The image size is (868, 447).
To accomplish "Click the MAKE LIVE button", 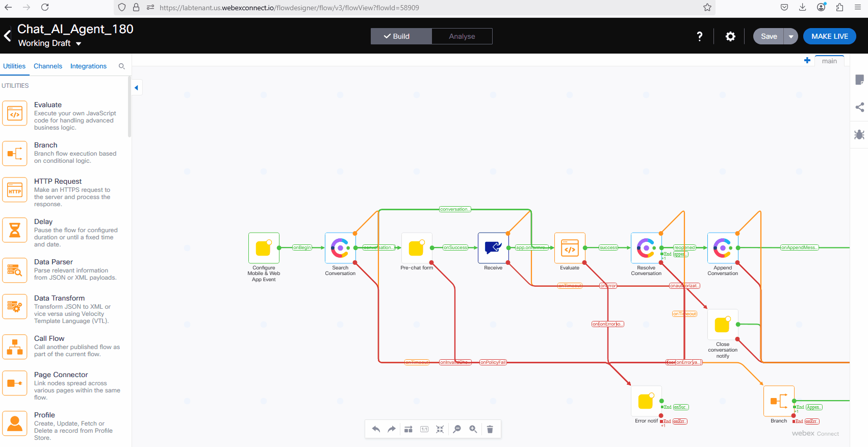I will [829, 36].
